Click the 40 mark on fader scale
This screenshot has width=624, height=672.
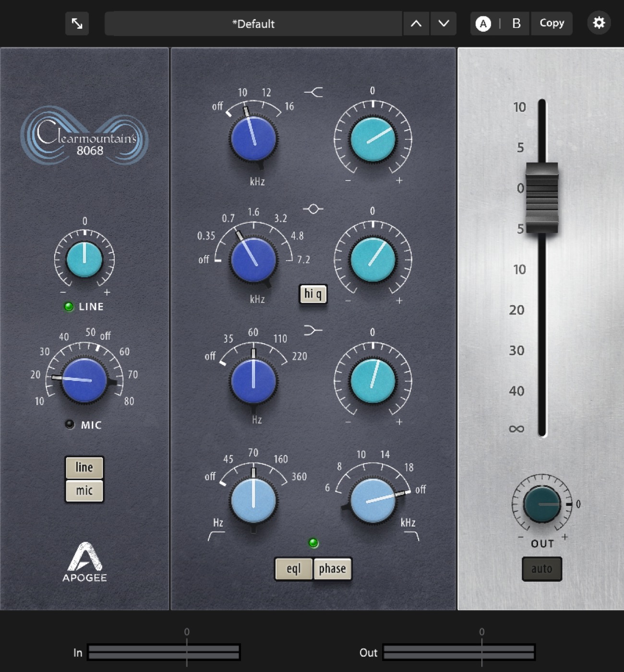point(516,391)
